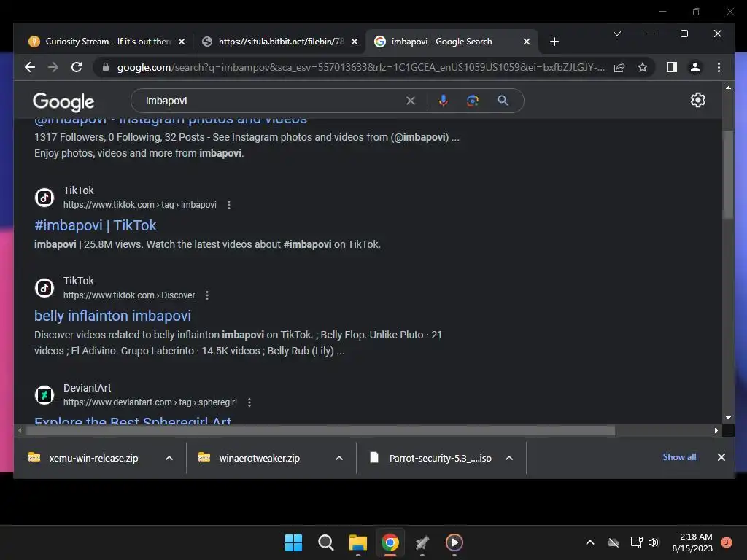Open the Chrome side panel
The image size is (747, 560).
point(672,67)
